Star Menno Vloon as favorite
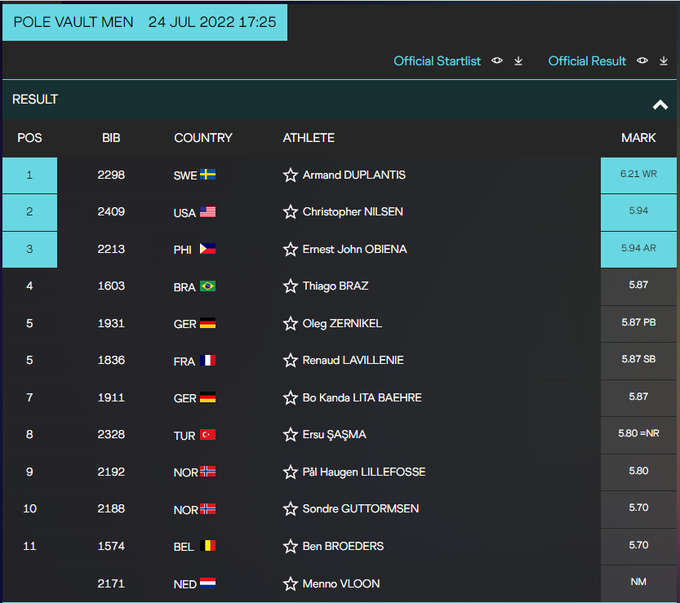The image size is (680, 603). pyautogui.click(x=290, y=583)
